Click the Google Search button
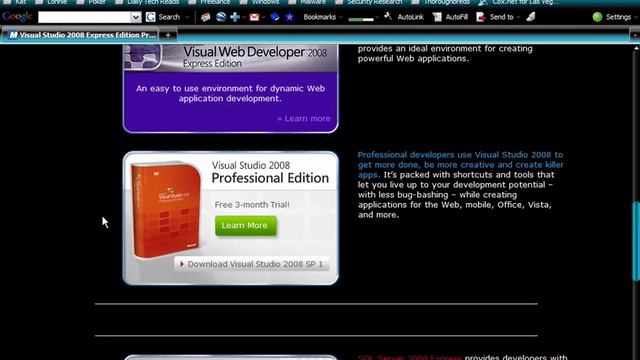 pyautogui.click(x=164, y=17)
